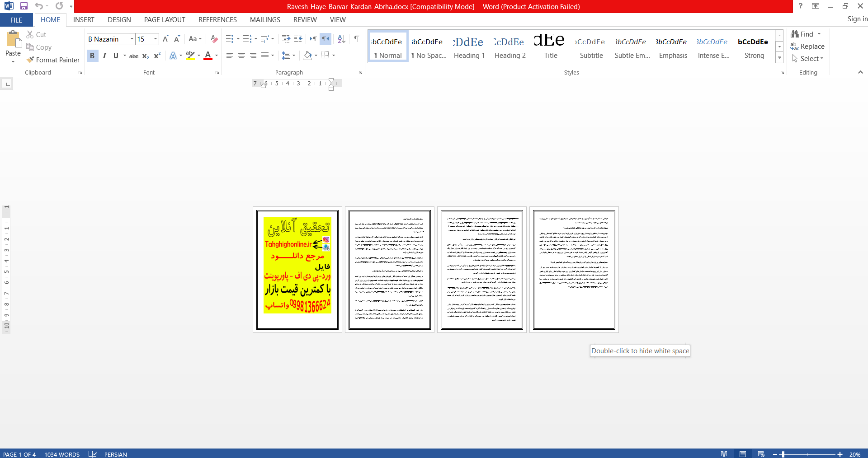This screenshot has width=868, height=458.
Task: Align text to the left
Action: (230, 56)
